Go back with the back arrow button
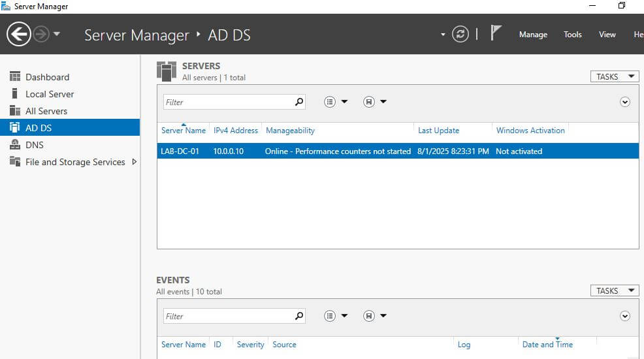The height and width of the screenshot is (359, 644). 18,34
